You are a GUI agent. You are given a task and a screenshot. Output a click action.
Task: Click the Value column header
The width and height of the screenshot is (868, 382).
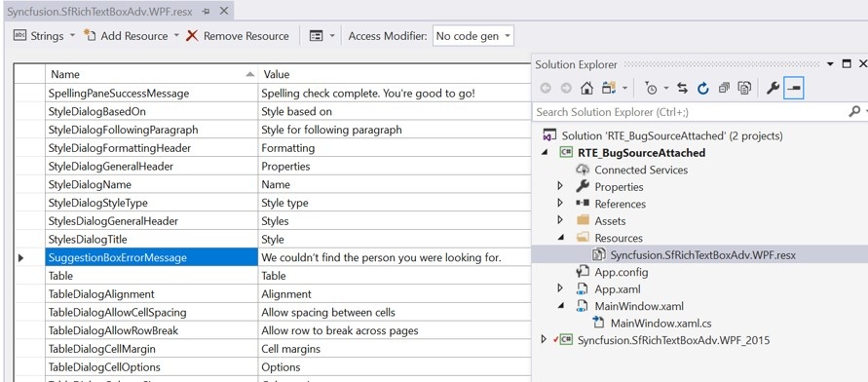(x=395, y=74)
